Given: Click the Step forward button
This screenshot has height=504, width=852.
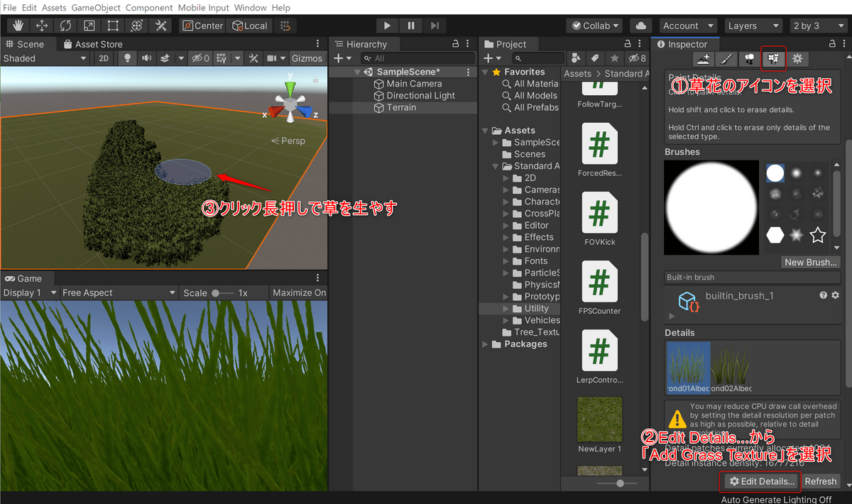Looking at the screenshot, I should point(435,26).
